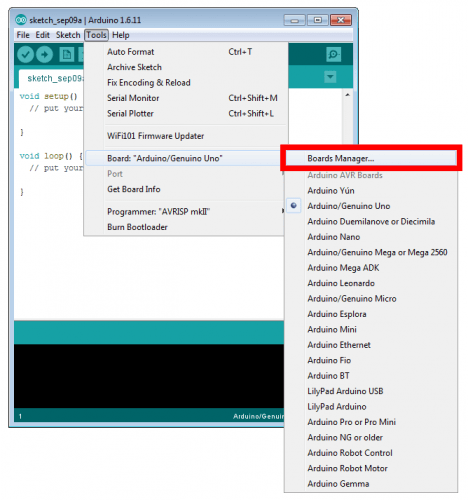
Task: Choose Arduino Fio board
Action: pyautogui.click(x=371, y=360)
